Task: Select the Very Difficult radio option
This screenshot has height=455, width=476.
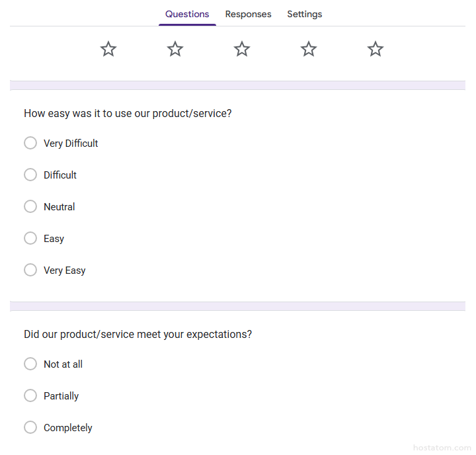Action: [x=30, y=143]
